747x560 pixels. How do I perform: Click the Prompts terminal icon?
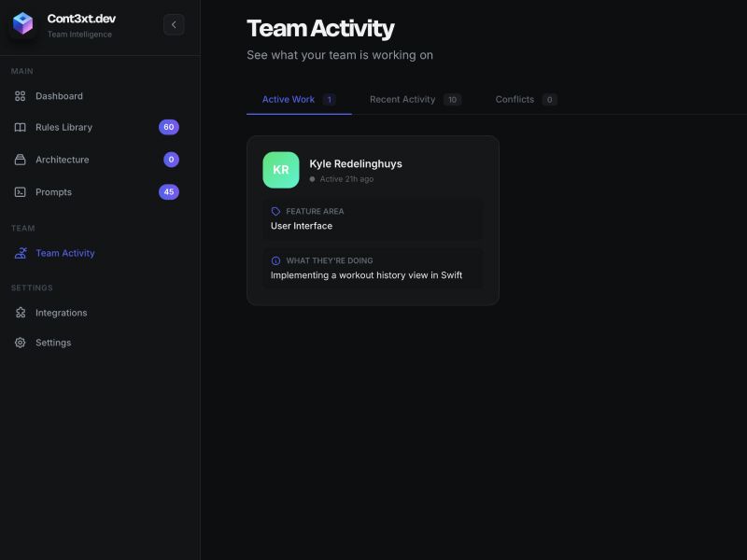20,192
